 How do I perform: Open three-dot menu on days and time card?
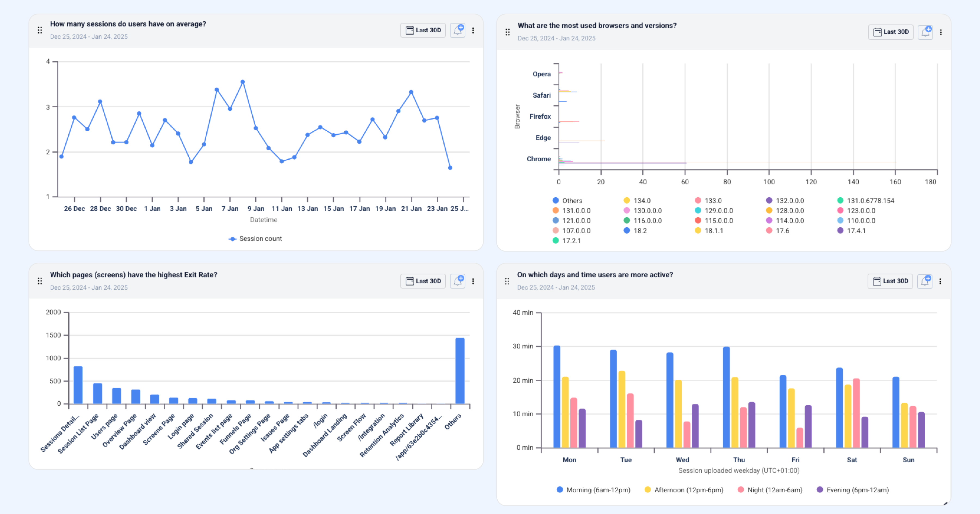(940, 281)
